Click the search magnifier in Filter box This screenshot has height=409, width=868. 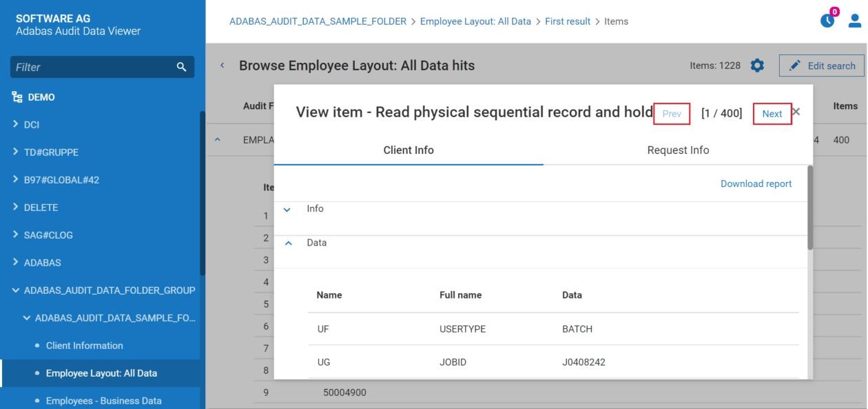click(181, 67)
